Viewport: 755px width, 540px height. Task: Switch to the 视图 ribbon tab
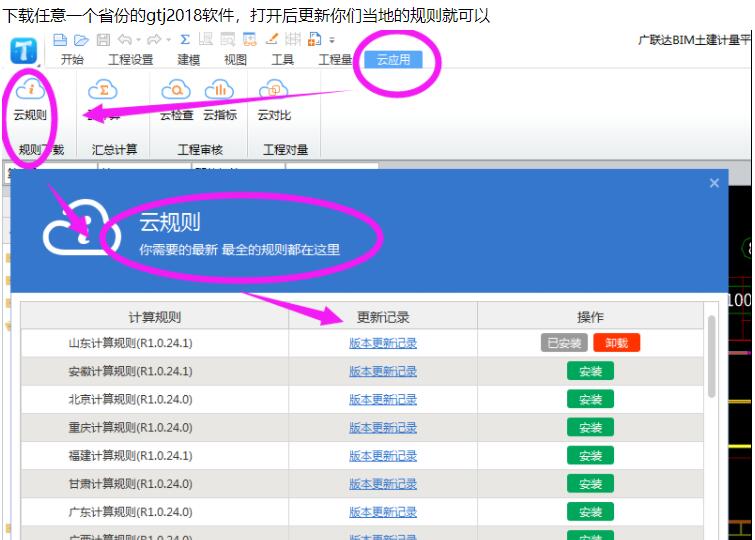235,60
